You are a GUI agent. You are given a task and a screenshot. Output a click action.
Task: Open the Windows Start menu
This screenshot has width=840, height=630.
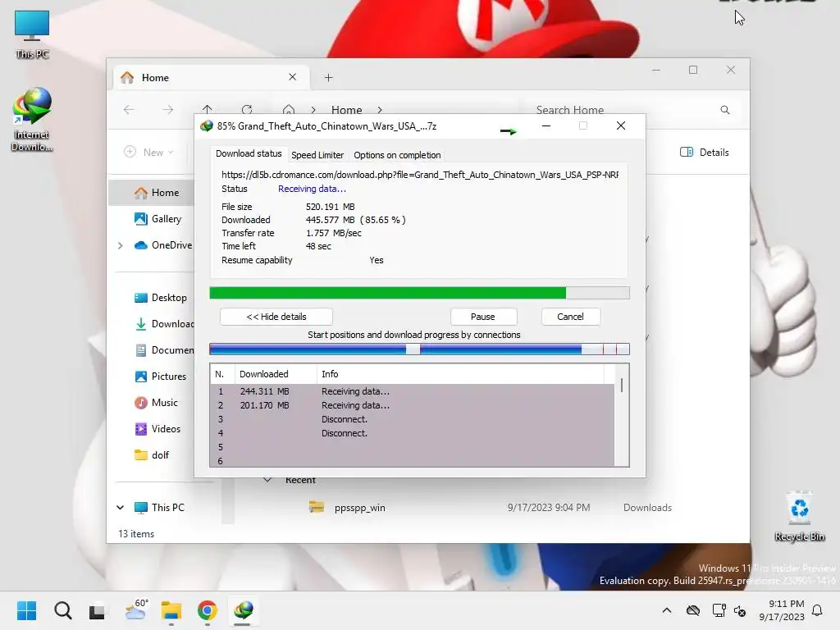point(26,610)
